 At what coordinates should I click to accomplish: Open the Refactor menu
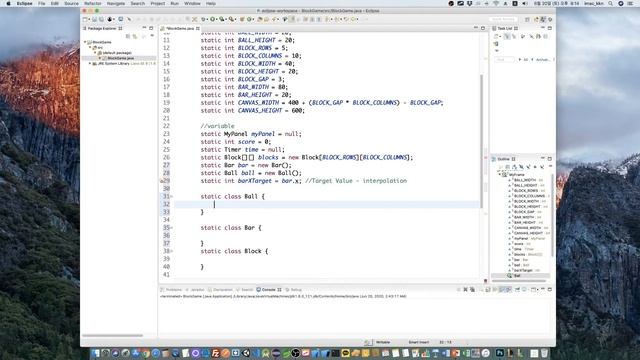(93, 3)
